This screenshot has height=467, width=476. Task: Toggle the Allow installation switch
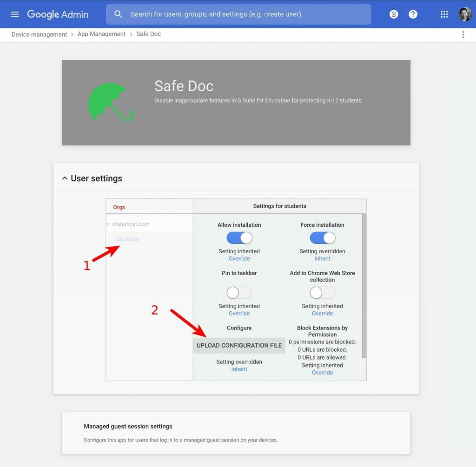tap(239, 238)
